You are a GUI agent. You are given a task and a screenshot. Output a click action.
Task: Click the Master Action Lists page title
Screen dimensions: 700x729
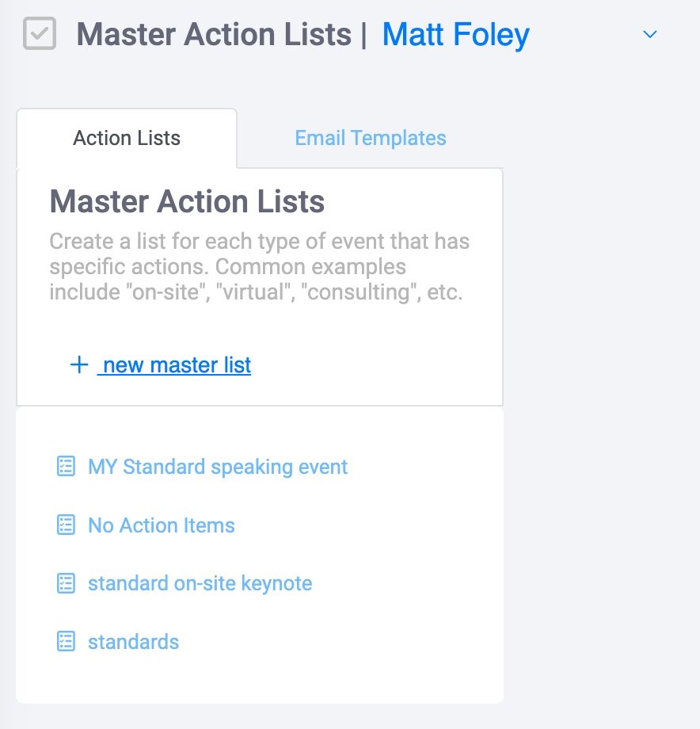click(x=214, y=35)
